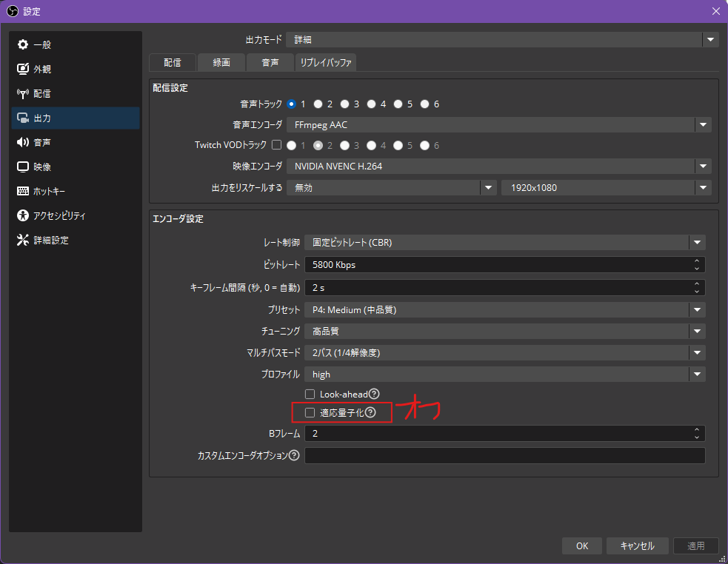Screen dimensions: 728x564
Task: Open the ホットキー keyboard icon
Action: tap(23, 191)
